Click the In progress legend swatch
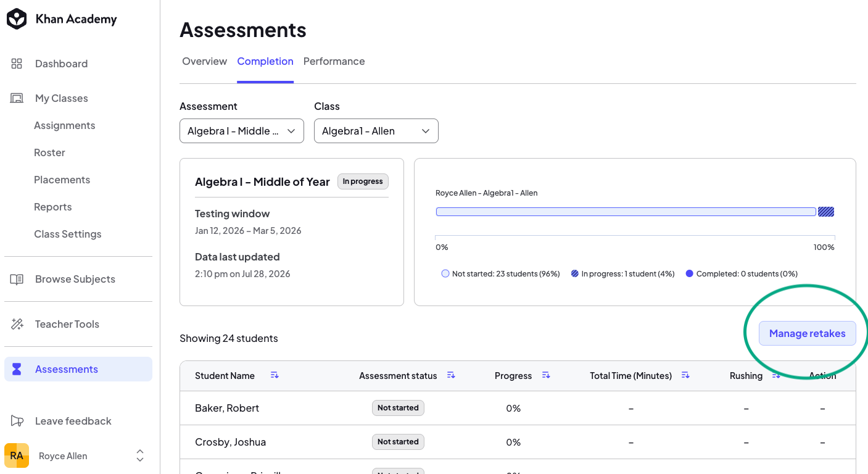 click(x=575, y=273)
